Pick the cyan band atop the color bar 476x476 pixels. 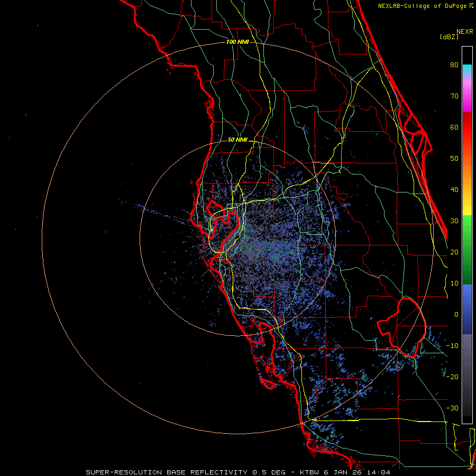pyautogui.click(x=467, y=70)
